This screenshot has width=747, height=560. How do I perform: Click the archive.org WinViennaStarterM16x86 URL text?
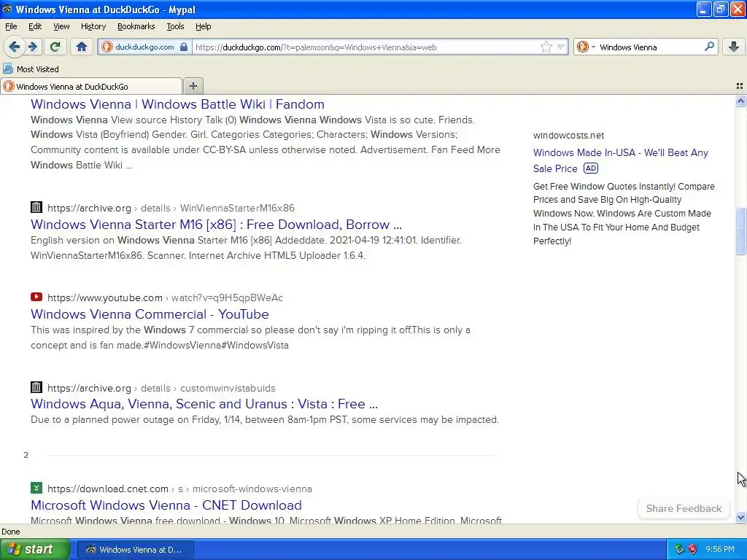click(x=171, y=208)
